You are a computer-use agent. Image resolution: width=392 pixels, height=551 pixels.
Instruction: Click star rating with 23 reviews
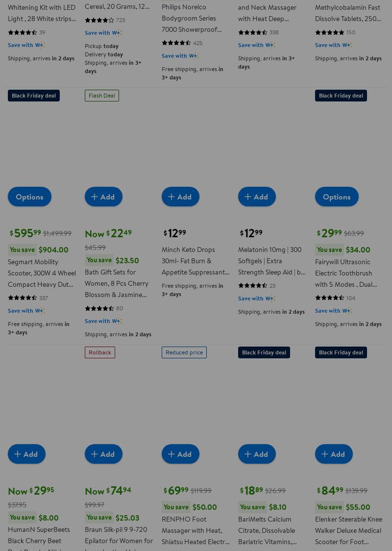pos(253,286)
